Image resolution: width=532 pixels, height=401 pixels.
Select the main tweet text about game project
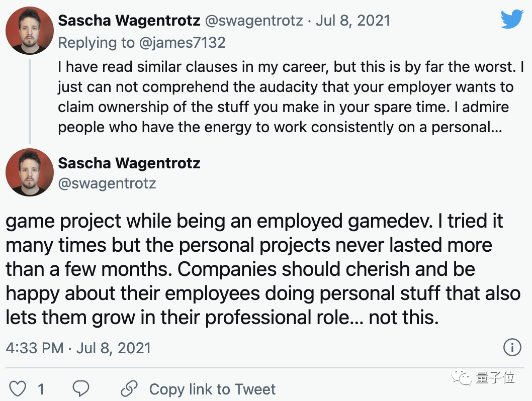coord(254,270)
